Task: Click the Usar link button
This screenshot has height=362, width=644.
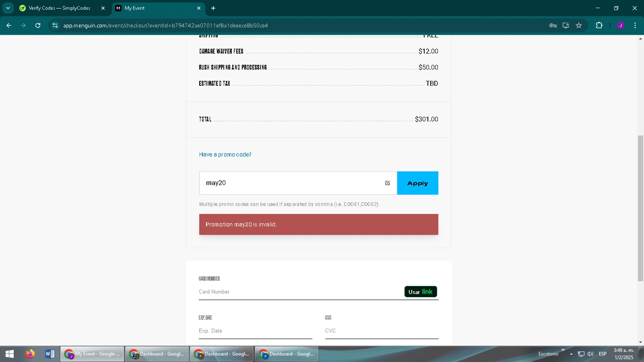Action: (x=421, y=292)
